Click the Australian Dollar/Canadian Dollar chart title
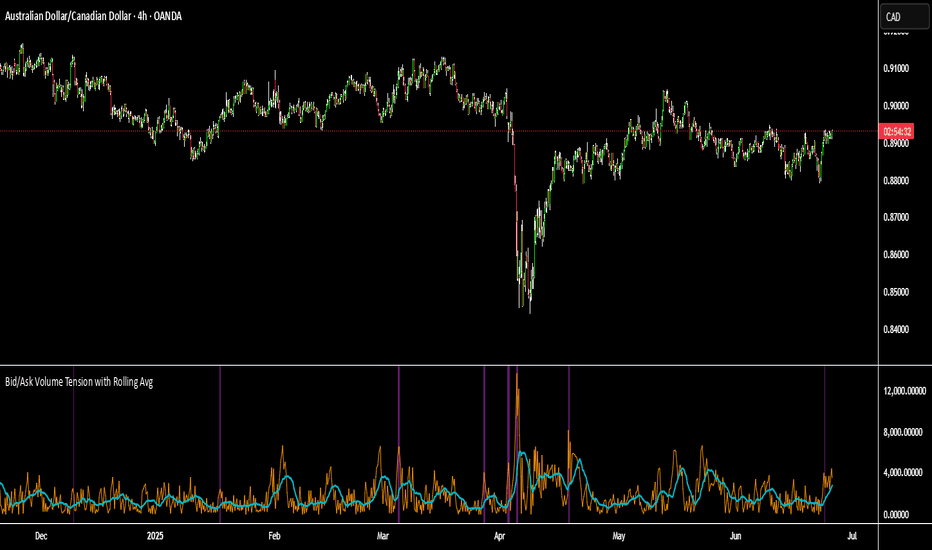This screenshot has width=932, height=550. pos(93,16)
